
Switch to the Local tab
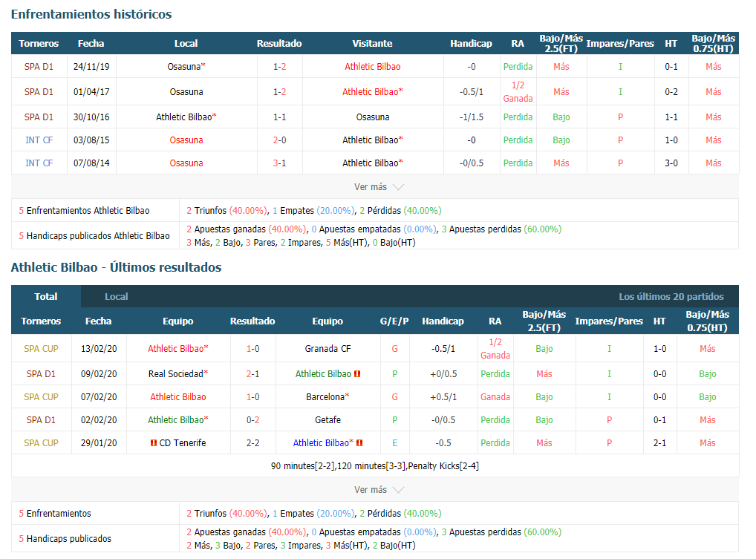click(116, 297)
